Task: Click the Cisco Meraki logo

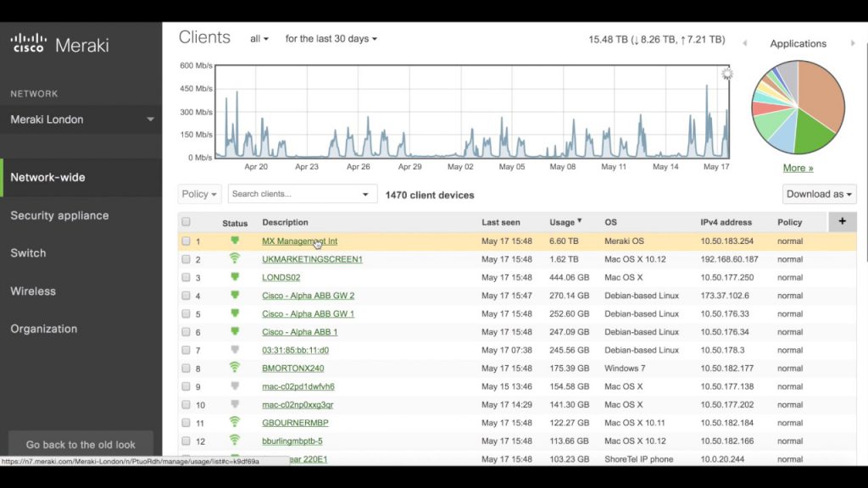Action: (x=60, y=44)
